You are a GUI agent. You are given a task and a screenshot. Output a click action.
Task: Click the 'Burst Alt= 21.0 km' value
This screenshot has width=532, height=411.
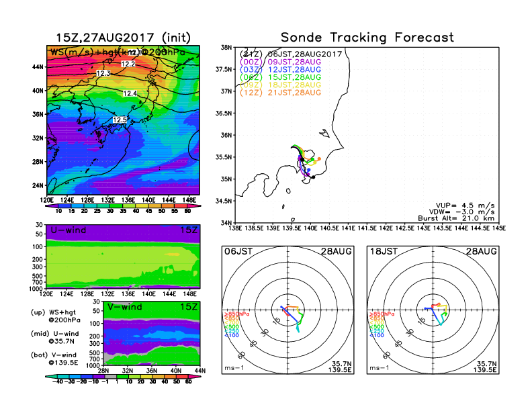456,218
